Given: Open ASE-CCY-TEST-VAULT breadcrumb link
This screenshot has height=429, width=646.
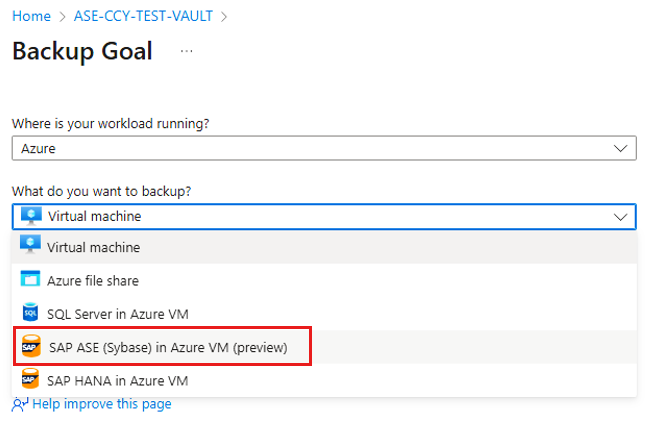Looking at the screenshot, I should pos(143,16).
